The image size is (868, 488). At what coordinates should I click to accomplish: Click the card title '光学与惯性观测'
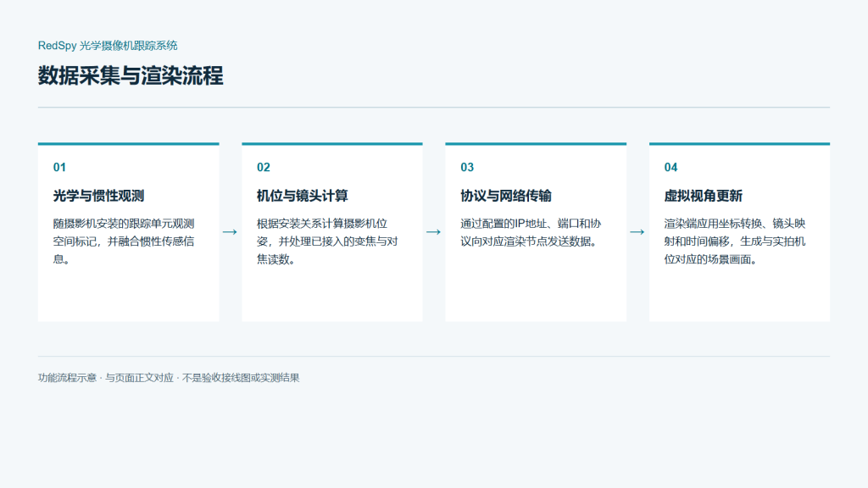point(98,196)
